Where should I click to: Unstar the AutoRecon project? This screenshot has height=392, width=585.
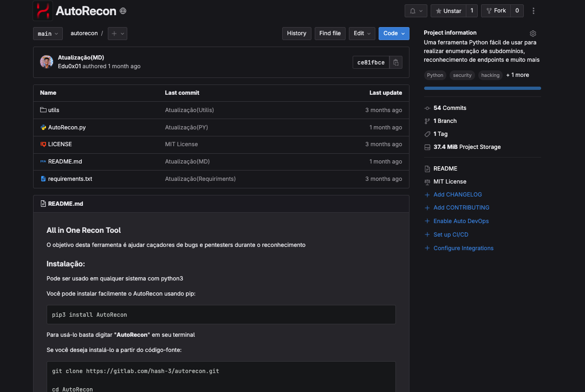click(x=448, y=11)
